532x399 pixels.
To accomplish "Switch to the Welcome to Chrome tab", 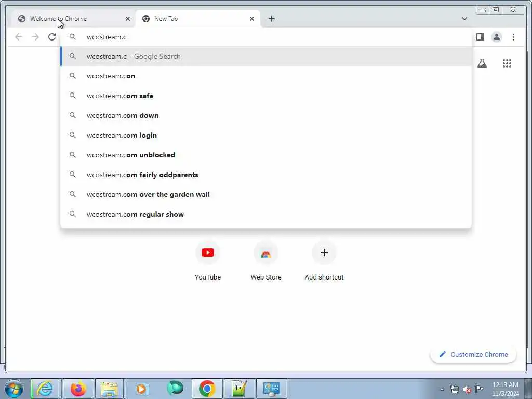I will tap(73, 19).
